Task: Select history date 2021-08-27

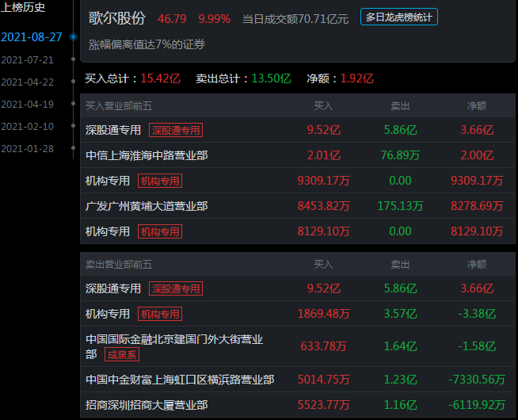Action: pyautogui.click(x=32, y=37)
